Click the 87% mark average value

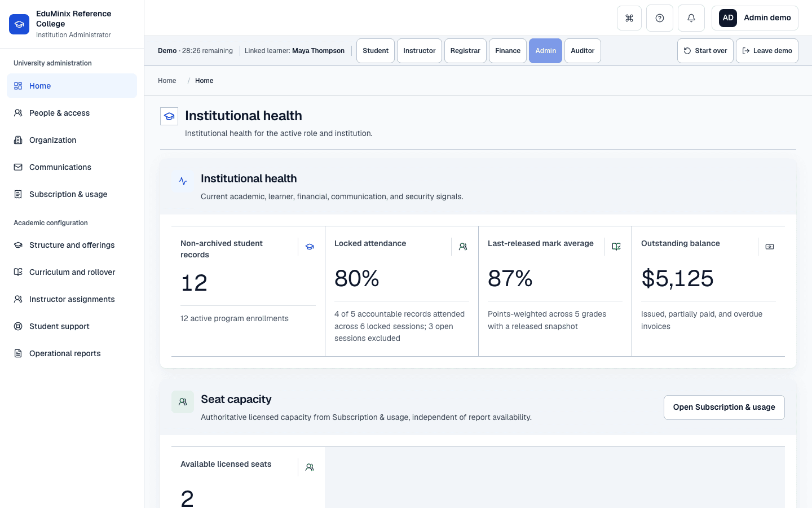pos(510,278)
